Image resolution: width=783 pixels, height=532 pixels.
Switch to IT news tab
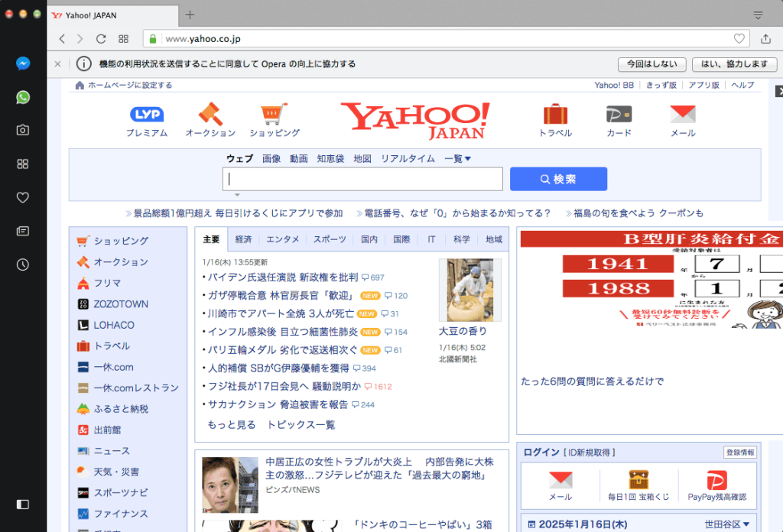click(x=431, y=239)
